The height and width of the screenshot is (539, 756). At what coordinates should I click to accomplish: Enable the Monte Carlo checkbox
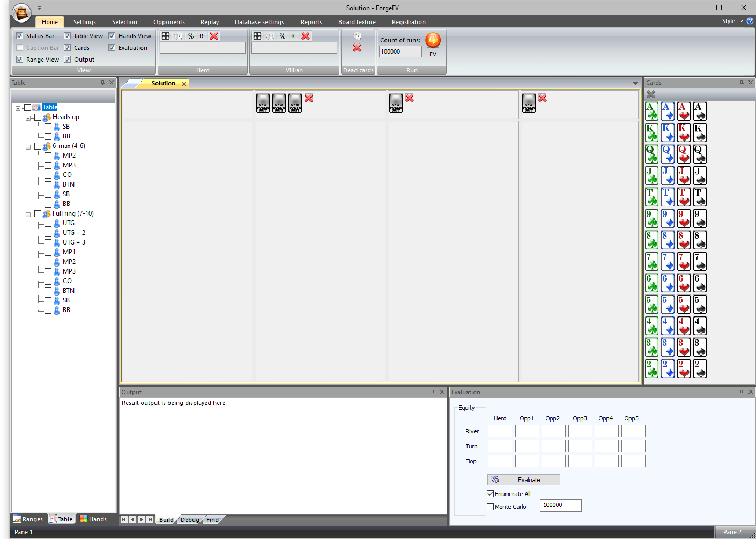coord(490,506)
